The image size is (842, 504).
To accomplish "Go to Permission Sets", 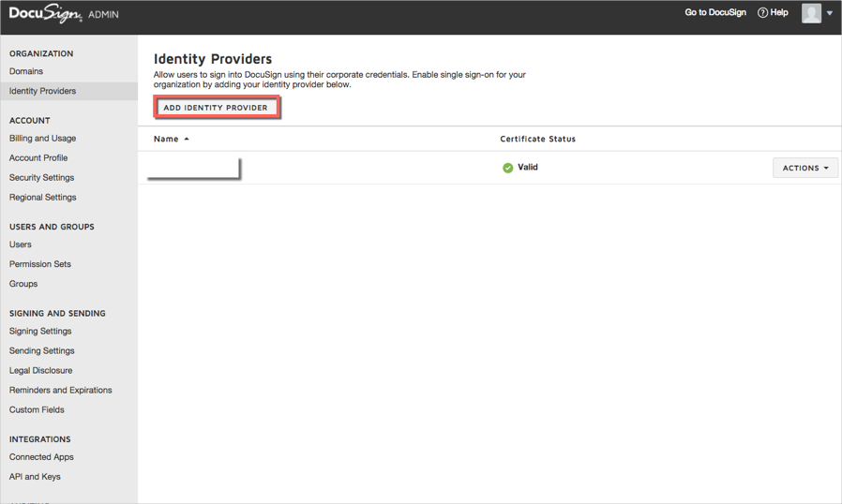I will 40,264.
